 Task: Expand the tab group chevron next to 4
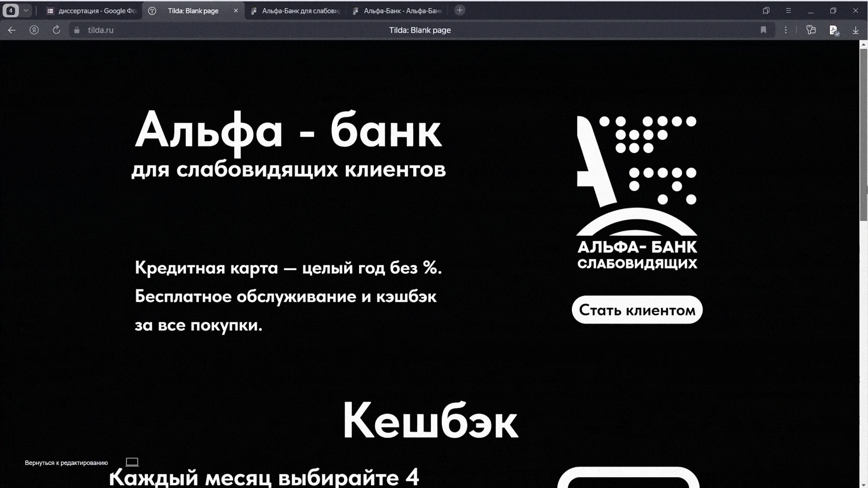25,10
